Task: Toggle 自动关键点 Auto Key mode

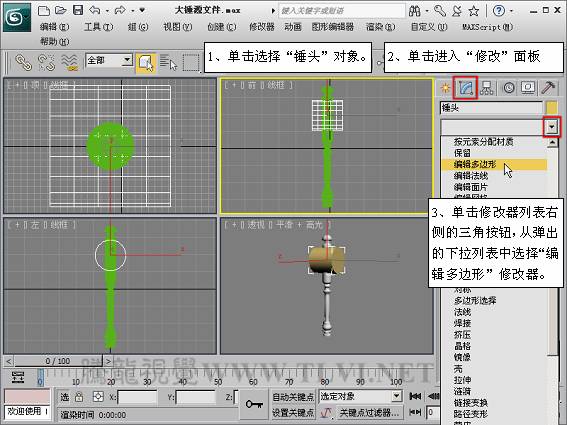Action: click(293, 397)
